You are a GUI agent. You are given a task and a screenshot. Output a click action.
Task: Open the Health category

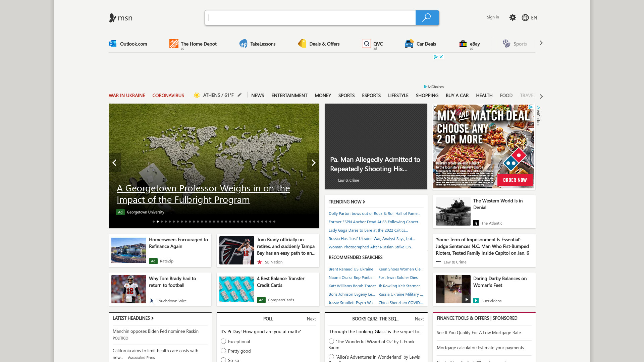point(484,96)
